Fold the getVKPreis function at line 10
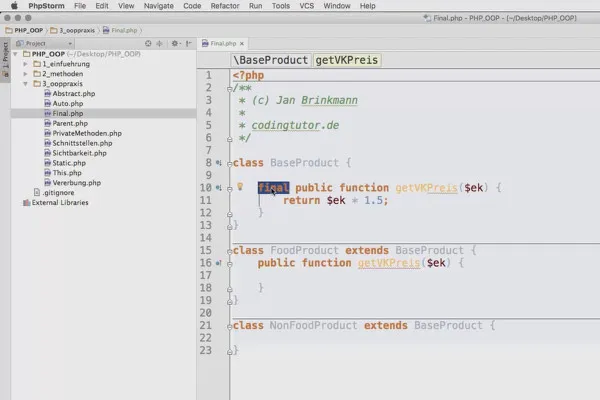The width and height of the screenshot is (600, 400). tap(230, 189)
